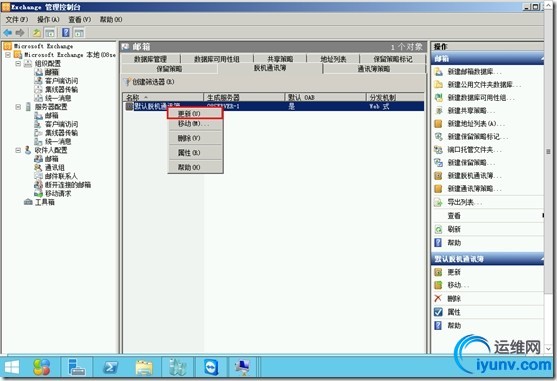
Task: Toggle the Show/Hide console tree toolbar icon
Action: (50, 33)
